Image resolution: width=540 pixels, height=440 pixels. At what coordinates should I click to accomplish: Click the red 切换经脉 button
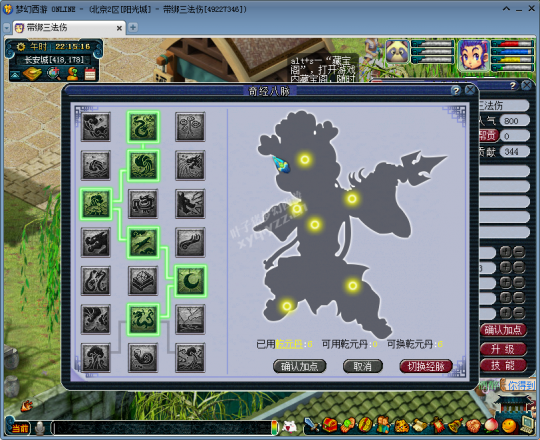point(426,366)
